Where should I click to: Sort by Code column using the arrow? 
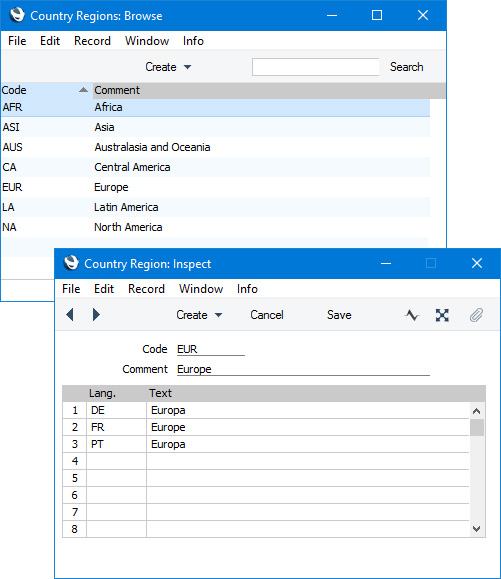pyautogui.click(x=83, y=90)
